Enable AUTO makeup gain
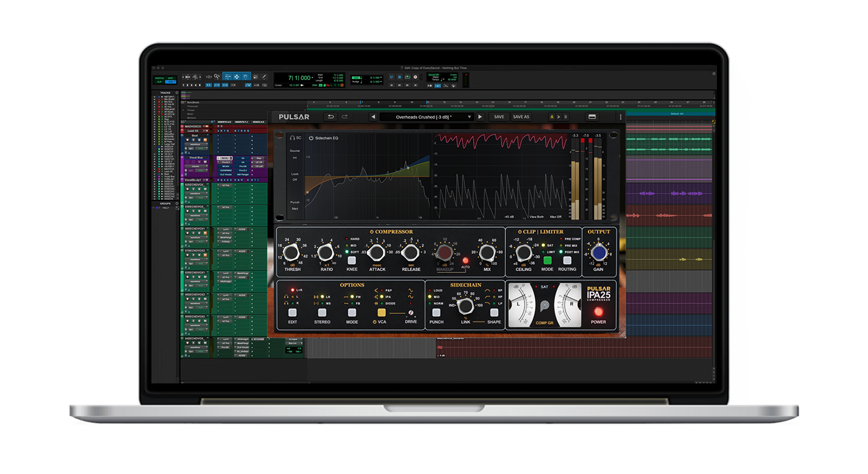 click(x=465, y=260)
